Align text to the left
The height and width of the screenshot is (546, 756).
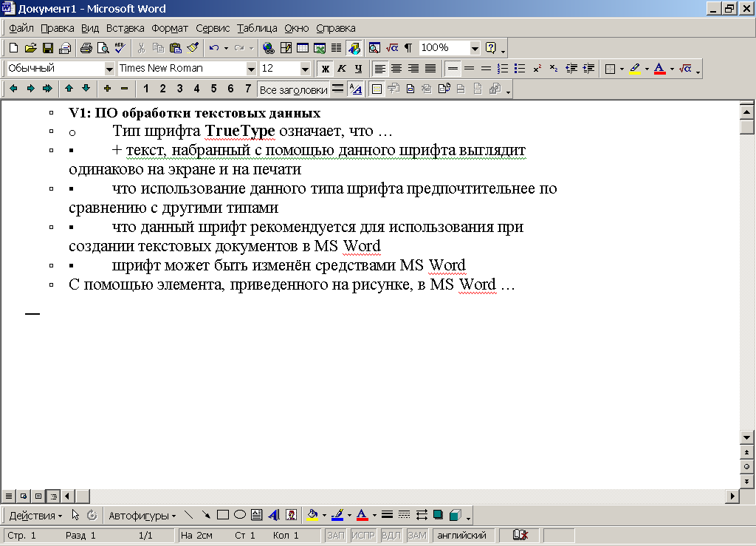pyautogui.click(x=379, y=69)
